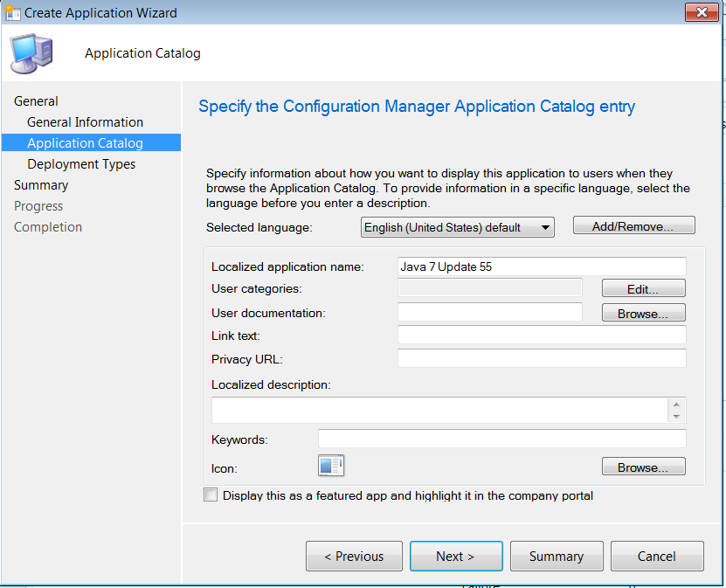Click Browse next to the Icon field
This screenshot has width=726, height=588.
tap(643, 466)
